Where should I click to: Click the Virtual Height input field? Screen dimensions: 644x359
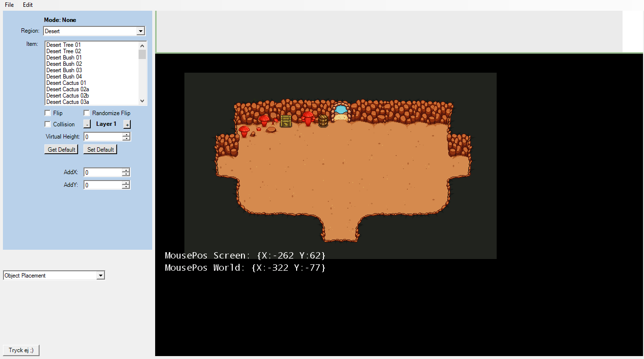[x=103, y=137]
